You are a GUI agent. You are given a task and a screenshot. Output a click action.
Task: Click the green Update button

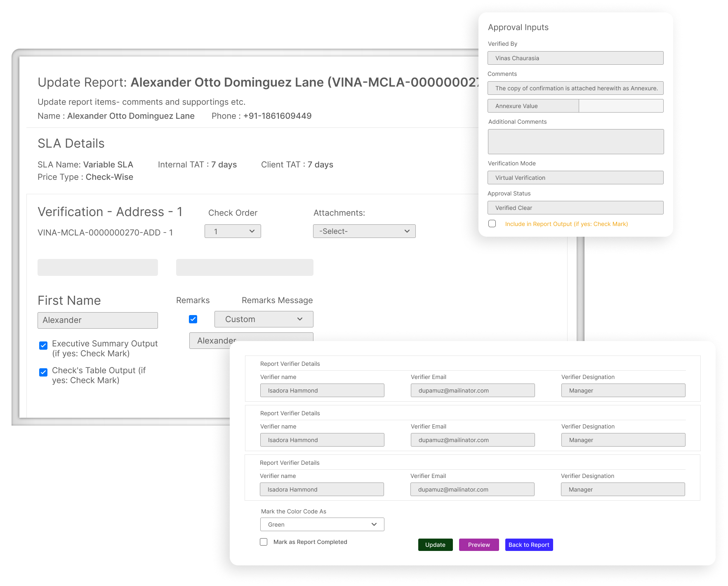[435, 545]
